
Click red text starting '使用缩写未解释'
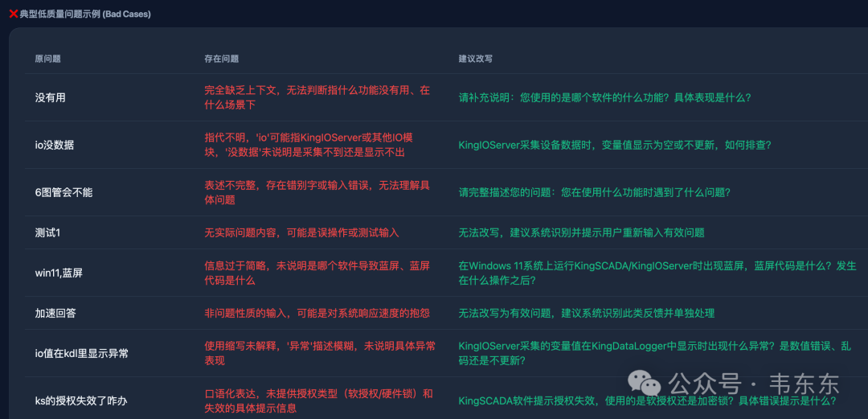pyautogui.click(x=320, y=354)
